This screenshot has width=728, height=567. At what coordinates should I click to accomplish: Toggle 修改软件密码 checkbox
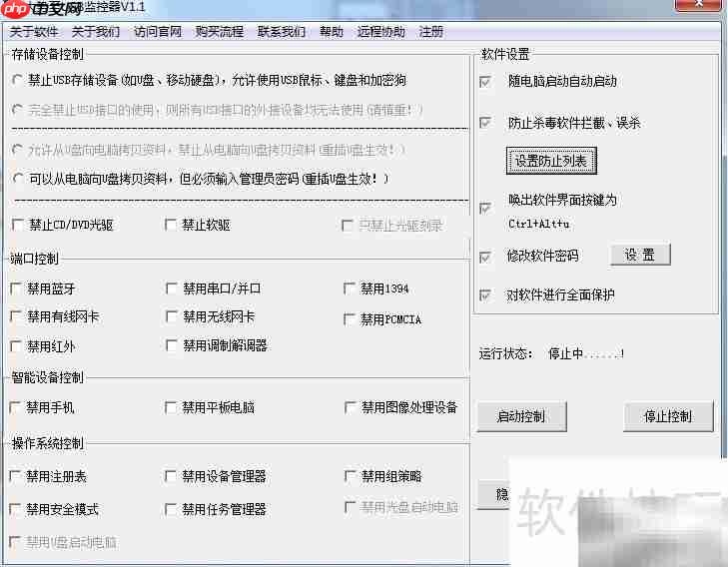click(x=485, y=257)
